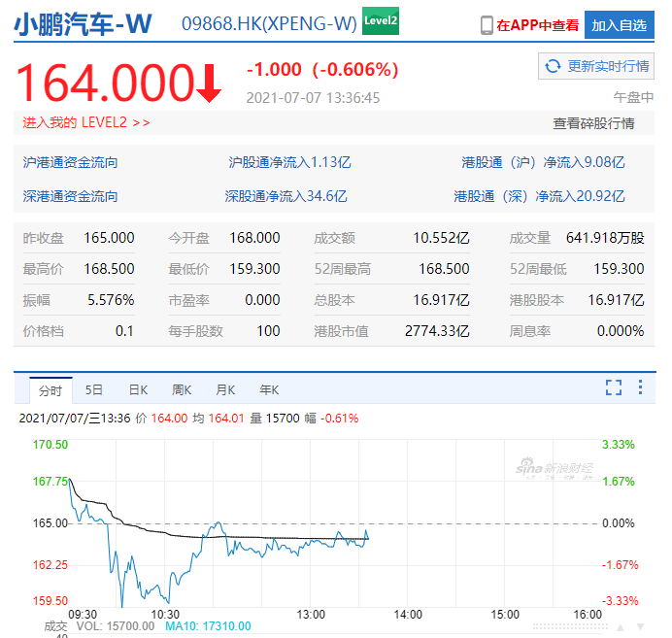Viewport: 672px width, 638px height.
Task: Click 总股本 value 16.917亿
Action: (x=441, y=300)
